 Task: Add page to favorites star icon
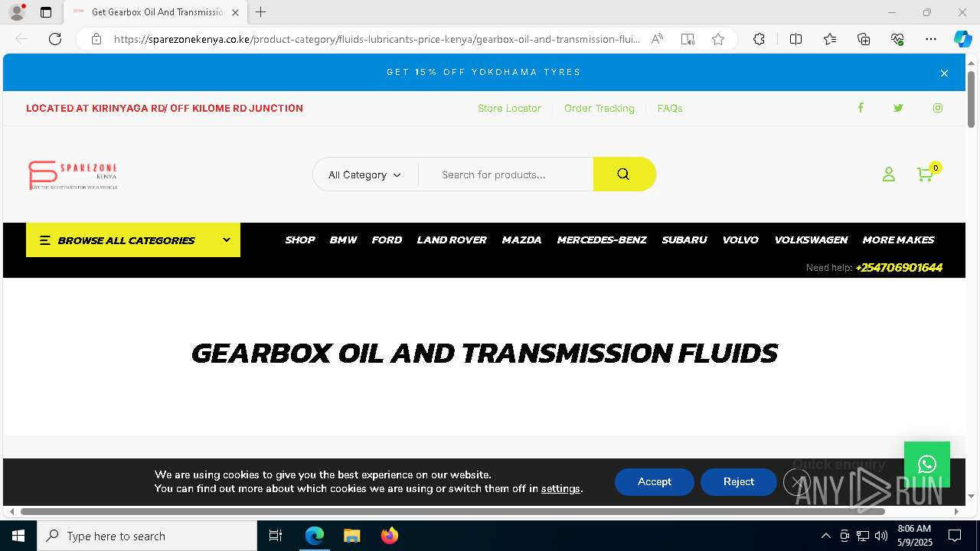coord(717,39)
